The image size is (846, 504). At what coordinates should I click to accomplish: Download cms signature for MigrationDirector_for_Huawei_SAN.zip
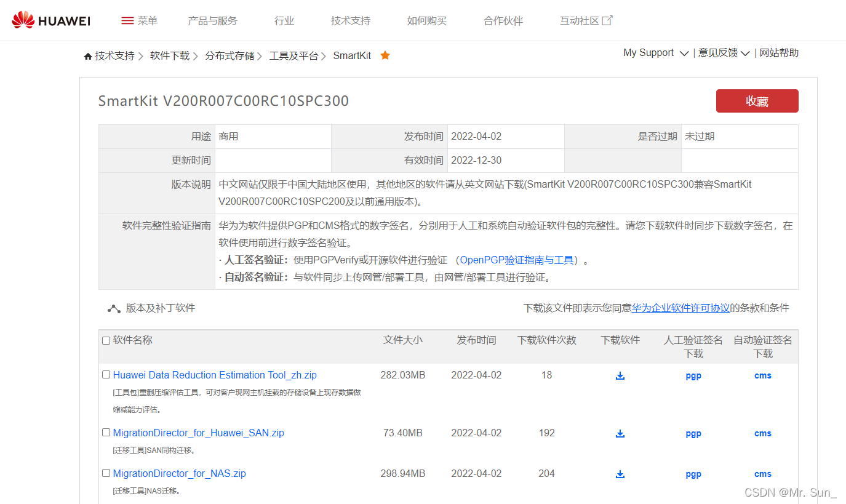(x=763, y=433)
